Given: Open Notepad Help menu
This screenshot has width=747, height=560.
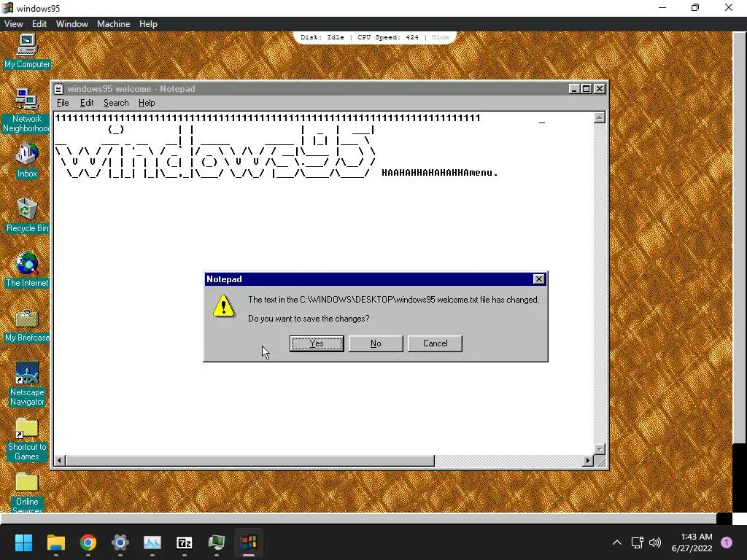Looking at the screenshot, I should point(147,103).
